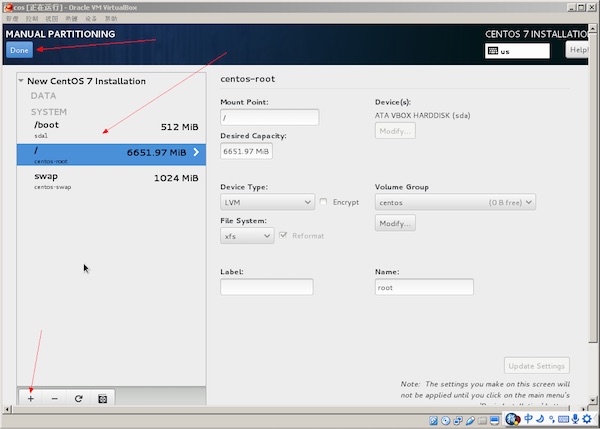Open the Device Type LVM dropdown

pos(267,202)
